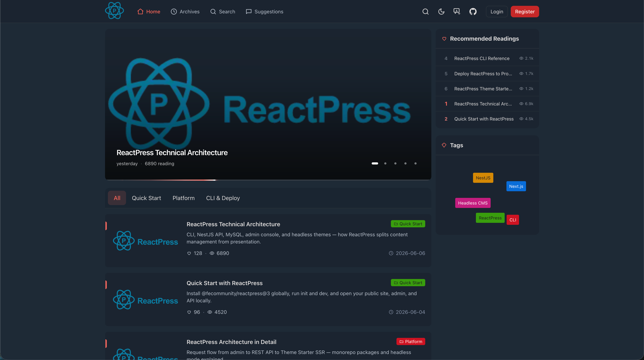Viewport: 644px width, 360px height.
Task: Click the Login button
Action: [x=496, y=12]
